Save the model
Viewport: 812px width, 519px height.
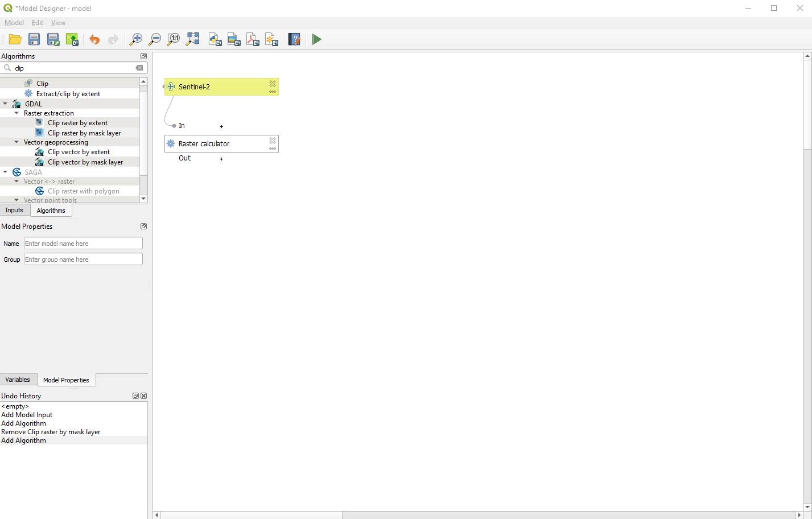tap(34, 39)
